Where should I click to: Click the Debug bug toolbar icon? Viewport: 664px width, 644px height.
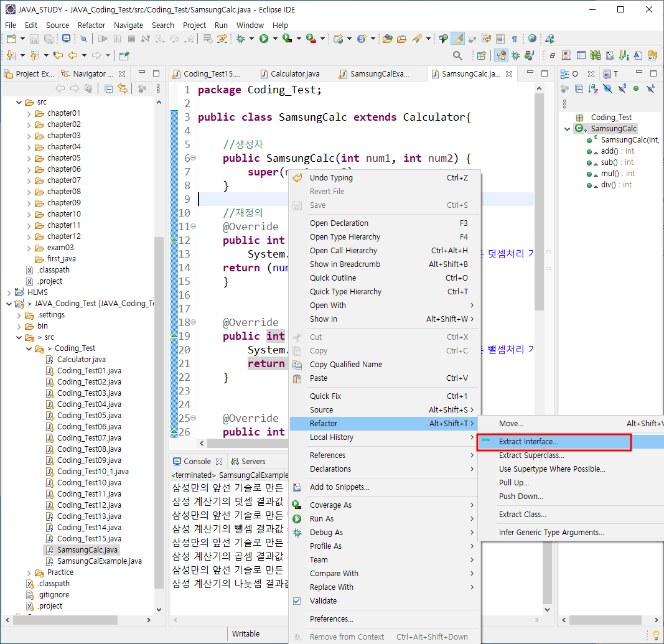[x=241, y=39]
